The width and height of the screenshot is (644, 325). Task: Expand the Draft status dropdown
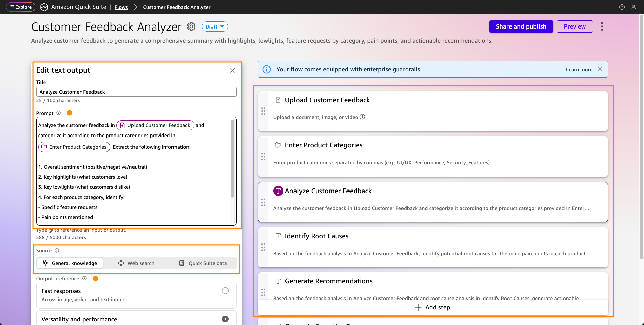(x=215, y=26)
